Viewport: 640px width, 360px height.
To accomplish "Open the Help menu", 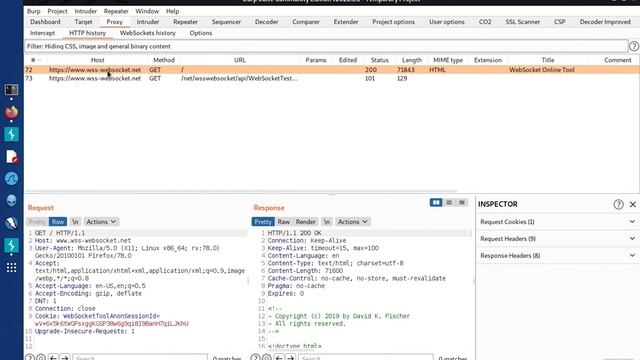I will 172,11.
